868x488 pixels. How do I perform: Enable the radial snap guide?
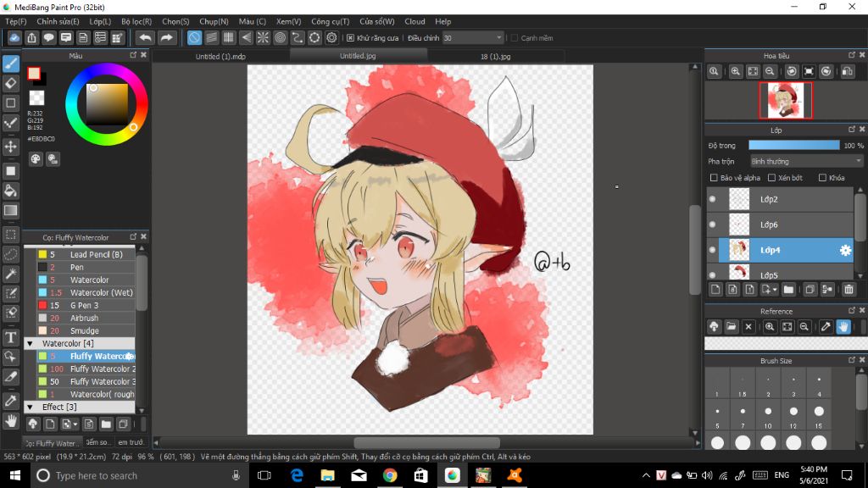[263, 37]
